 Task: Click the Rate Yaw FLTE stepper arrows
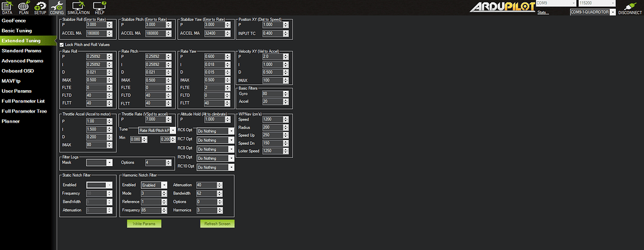pos(227,88)
